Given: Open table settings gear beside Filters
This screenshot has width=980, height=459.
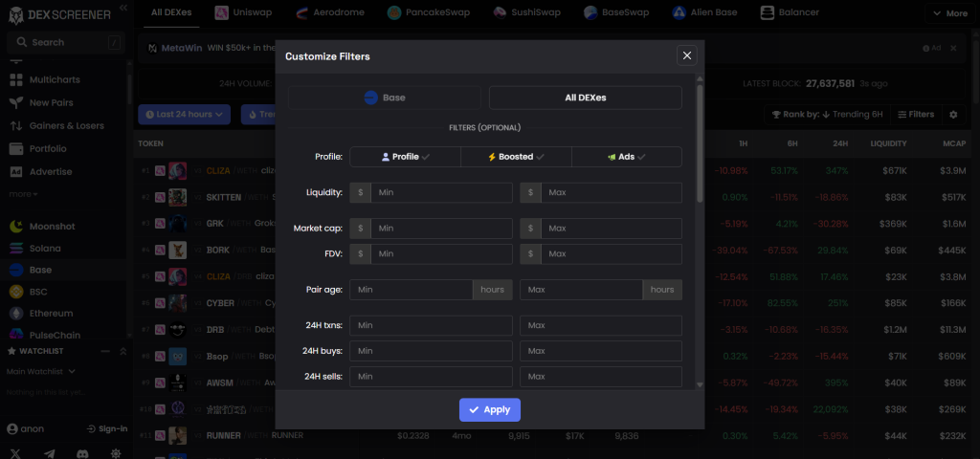Looking at the screenshot, I should [953, 115].
